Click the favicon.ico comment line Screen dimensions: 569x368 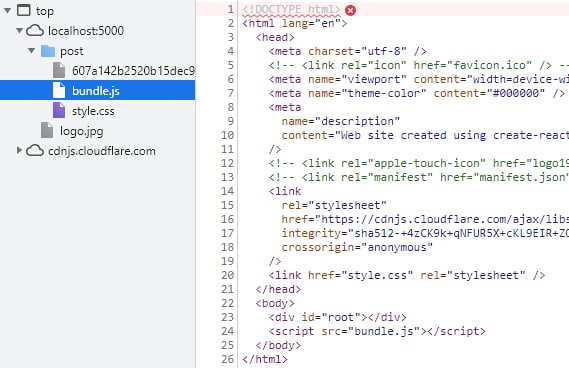[x=419, y=65]
